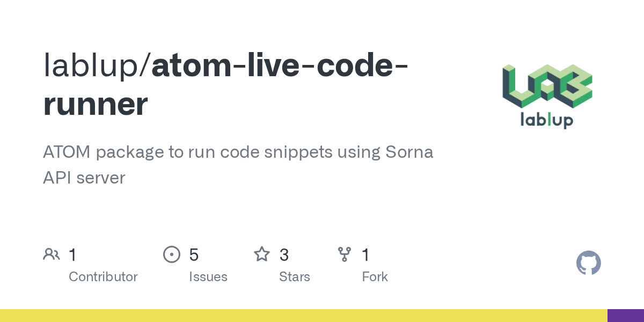644x322 pixels.
Task: Click the issues count number 5
Action: pyautogui.click(x=194, y=255)
